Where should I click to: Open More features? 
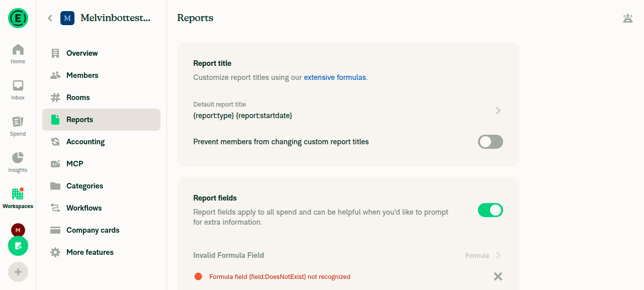(101, 252)
